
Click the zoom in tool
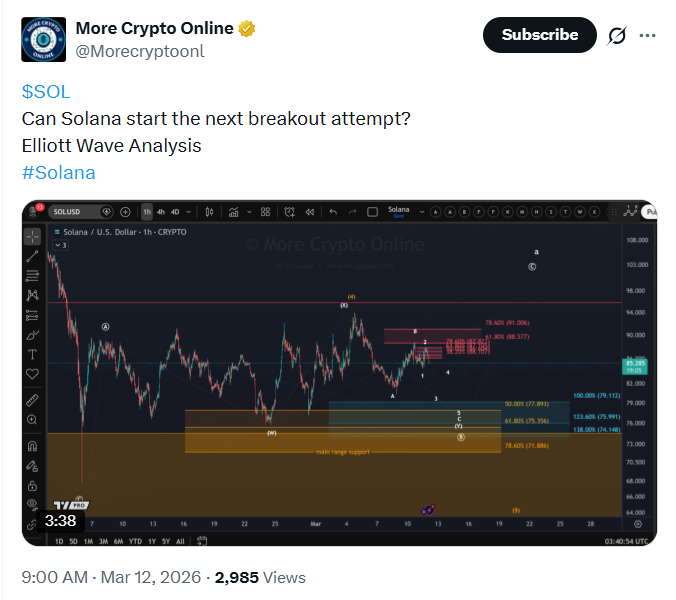[33, 420]
